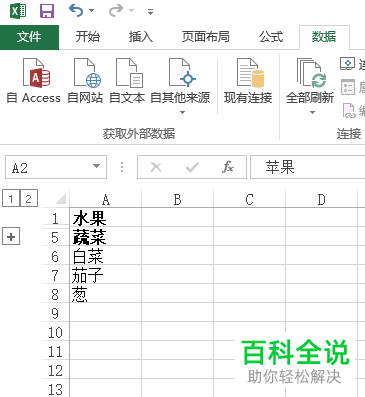Open the Customize Quick Access Toolbar menu
Viewport: 365px width, 397px height.
151,12
